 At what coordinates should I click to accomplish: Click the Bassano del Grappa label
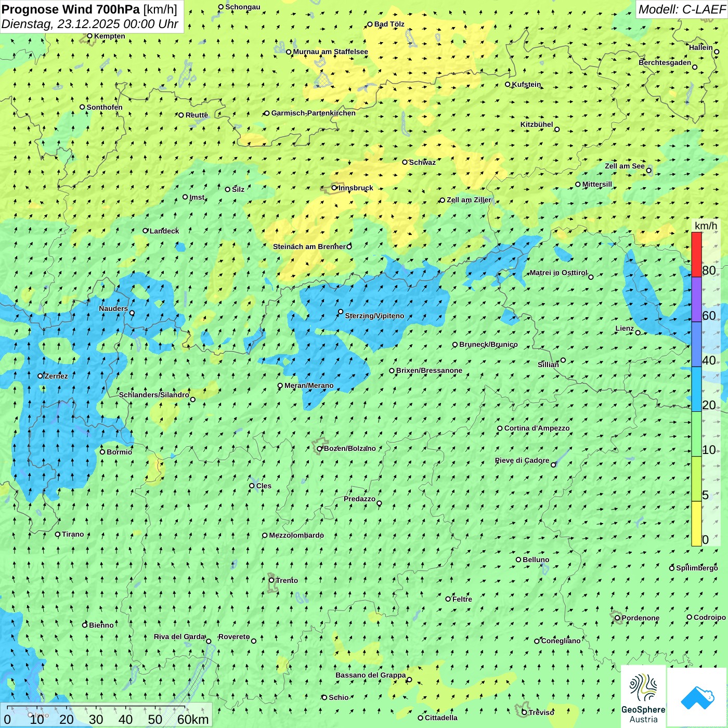point(370,675)
